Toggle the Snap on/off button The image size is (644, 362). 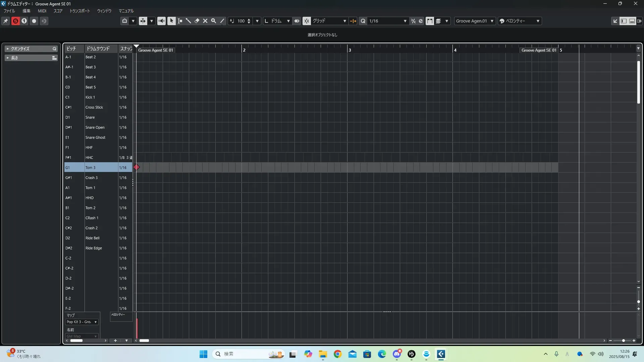(x=307, y=21)
